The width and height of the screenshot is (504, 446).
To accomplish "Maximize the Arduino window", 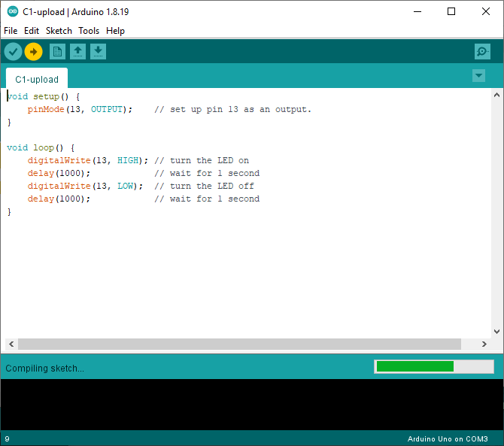I will [451, 11].
